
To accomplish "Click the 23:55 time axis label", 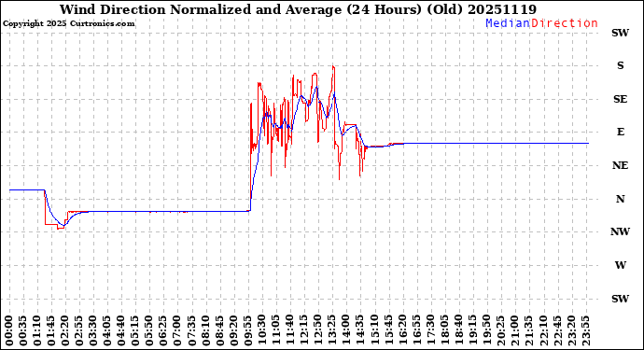I will [585, 331].
